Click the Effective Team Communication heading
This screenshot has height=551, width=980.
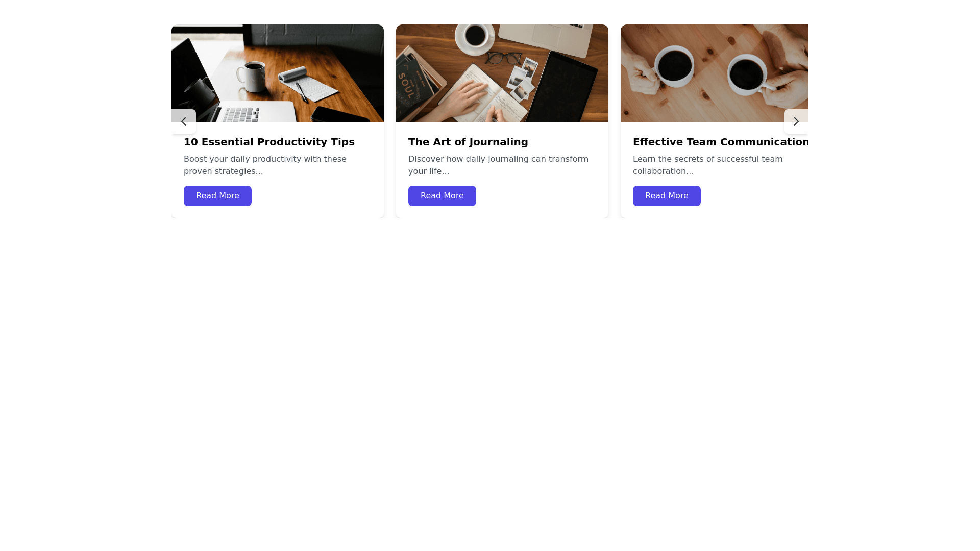coord(721,142)
